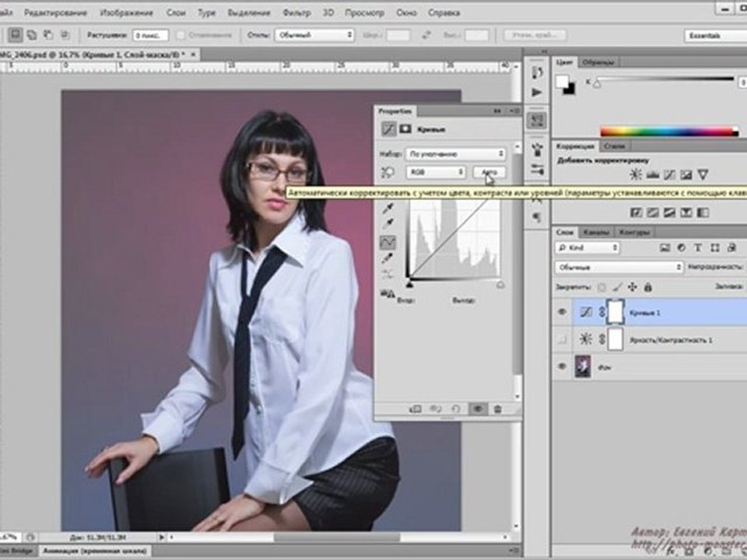Filter layers by adjustment type
The image size is (747, 560).
pyautogui.click(x=682, y=247)
